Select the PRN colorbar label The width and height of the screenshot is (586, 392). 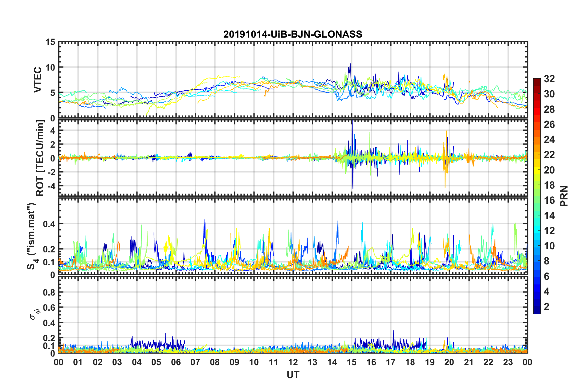[x=564, y=196]
